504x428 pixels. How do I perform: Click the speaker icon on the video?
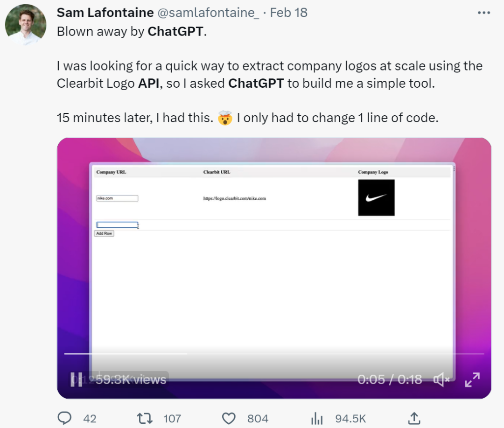pyautogui.click(x=441, y=380)
